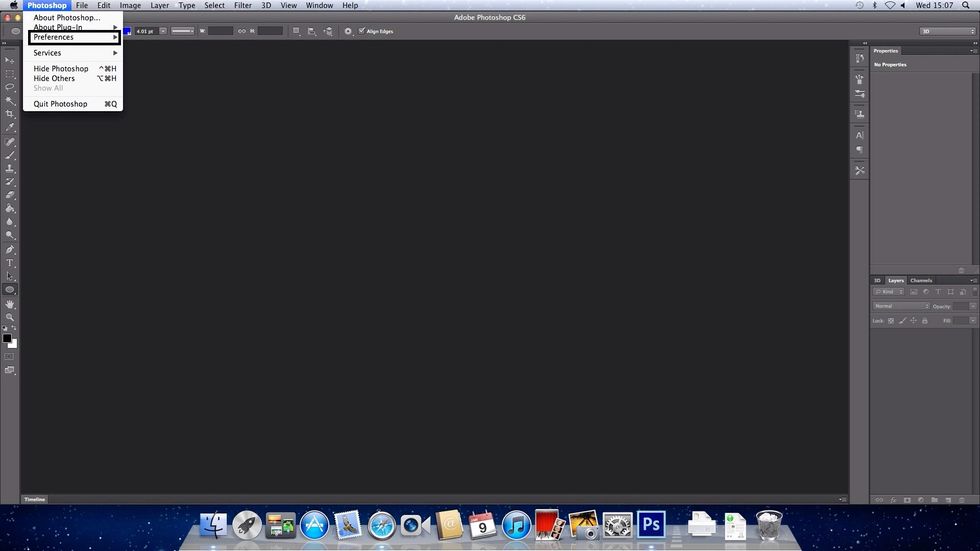This screenshot has width=980, height=551.
Task: Switch to the 3D tab
Action: point(878,280)
